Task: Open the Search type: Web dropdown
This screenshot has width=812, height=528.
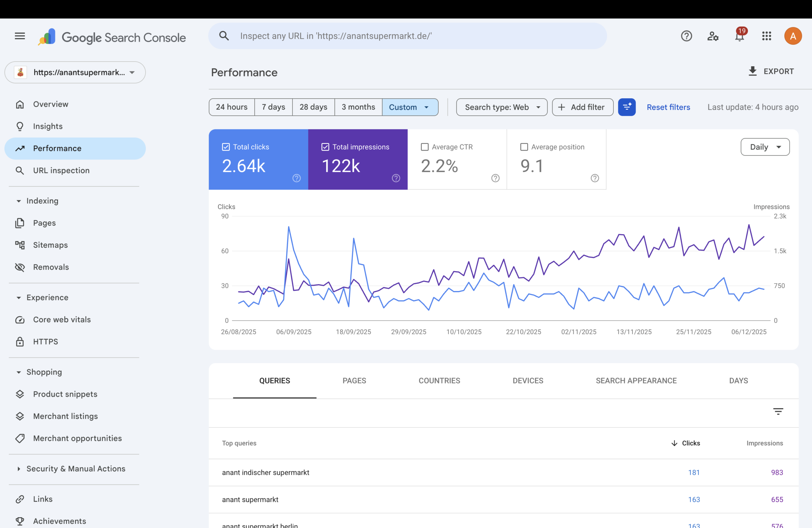Action: (x=501, y=107)
